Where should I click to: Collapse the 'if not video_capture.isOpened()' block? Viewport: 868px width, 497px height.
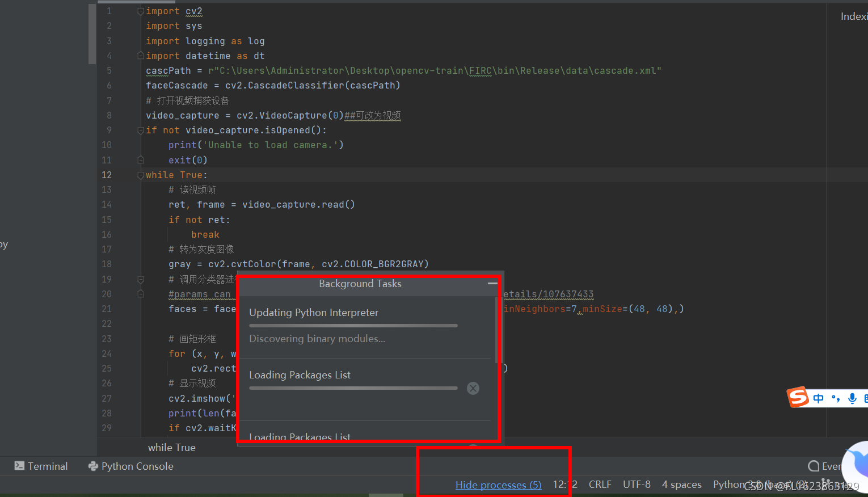tap(141, 130)
